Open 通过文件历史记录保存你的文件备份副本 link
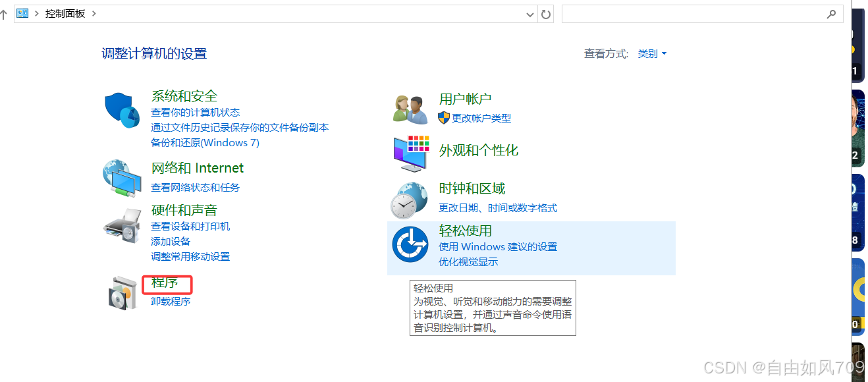The image size is (868, 382). 240,128
